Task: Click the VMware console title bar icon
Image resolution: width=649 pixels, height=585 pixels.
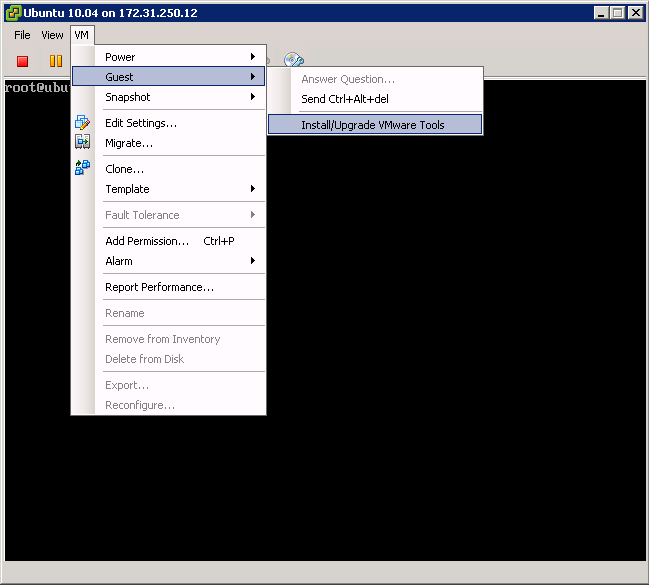Action: point(13,13)
